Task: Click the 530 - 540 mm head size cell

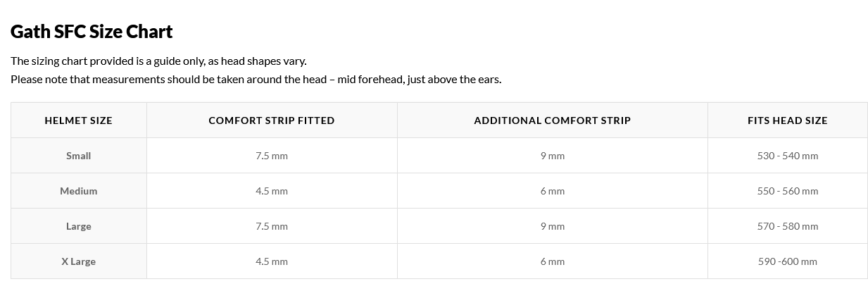Action: pyautogui.click(x=787, y=156)
